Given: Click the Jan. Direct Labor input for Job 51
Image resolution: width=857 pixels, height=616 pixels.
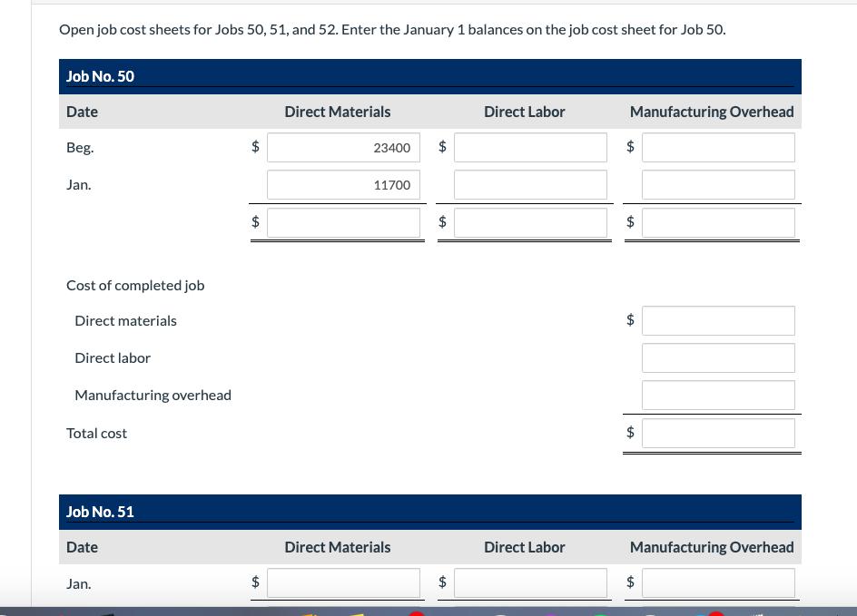Looking at the screenshot, I should pyautogui.click(x=530, y=582).
